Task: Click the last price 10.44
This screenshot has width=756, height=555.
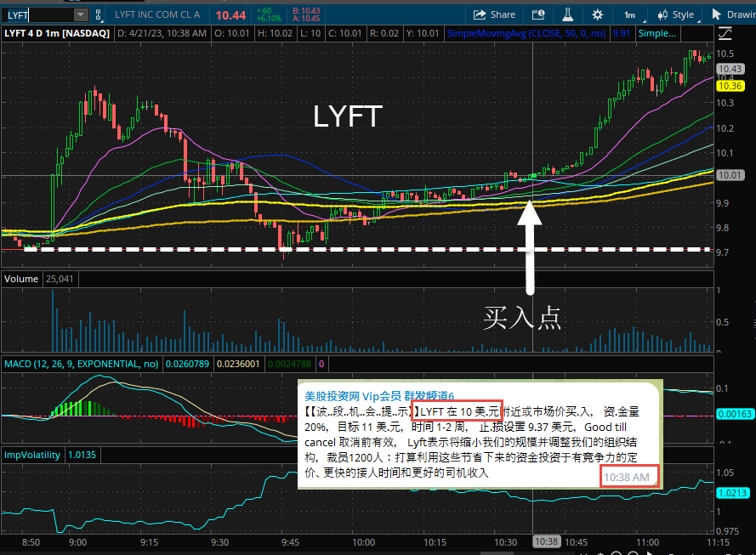Action: (230, 15)
